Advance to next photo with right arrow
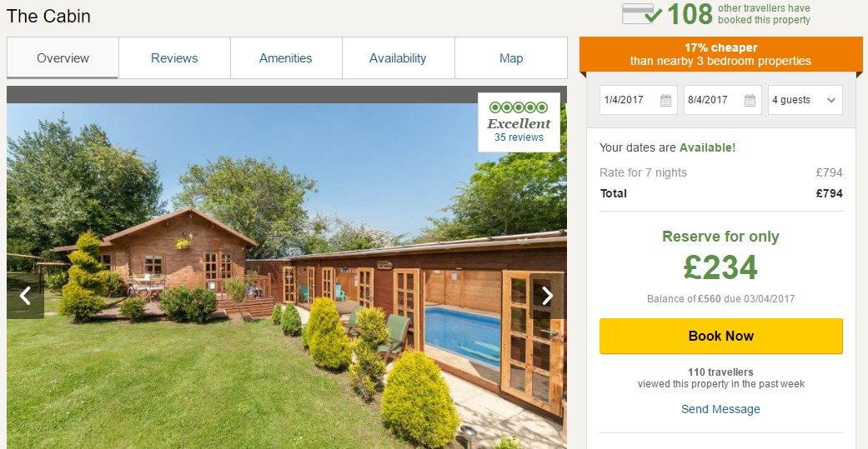The image size is (868, 449). 547,296
